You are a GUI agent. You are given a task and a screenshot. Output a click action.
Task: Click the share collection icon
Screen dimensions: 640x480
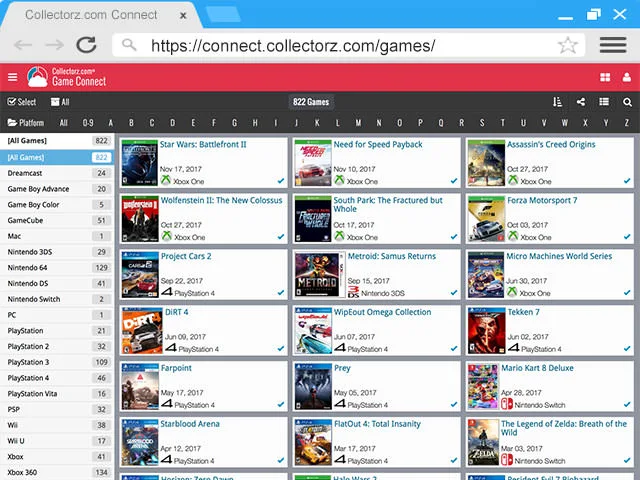(581, 102)
